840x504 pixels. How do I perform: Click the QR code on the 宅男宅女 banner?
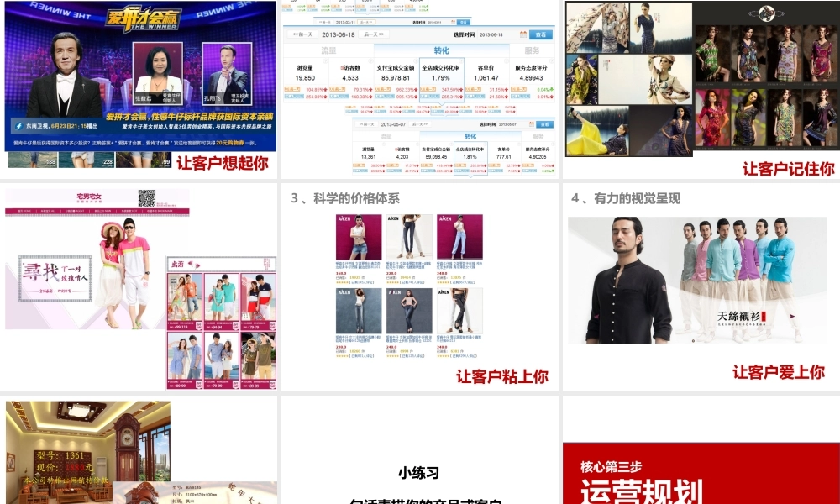click(x=147, y=197)
